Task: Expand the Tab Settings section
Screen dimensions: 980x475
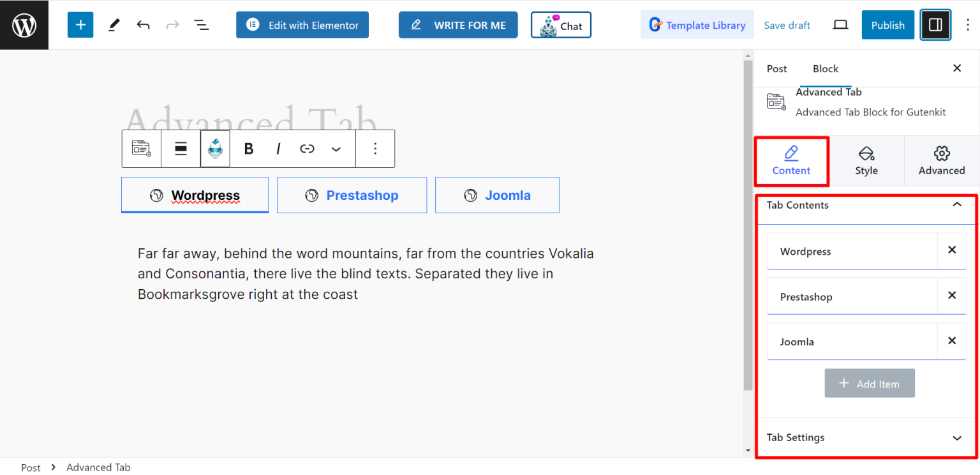Action: pos(956,438)
